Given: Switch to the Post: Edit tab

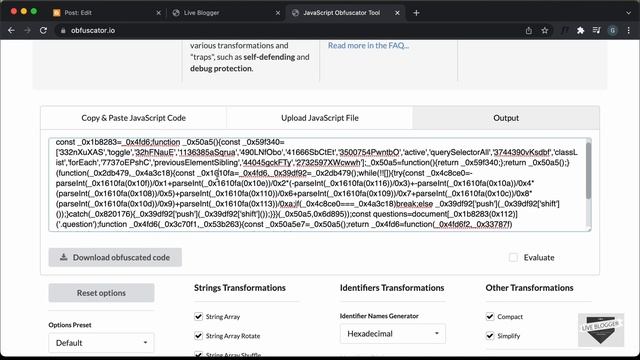Looking at the screenshot, I should (107, 13).
